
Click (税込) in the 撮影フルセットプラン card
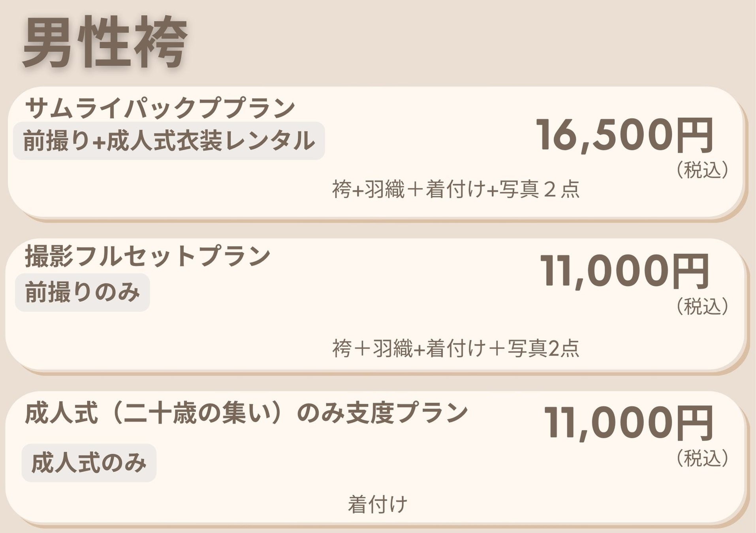point(701,306)
